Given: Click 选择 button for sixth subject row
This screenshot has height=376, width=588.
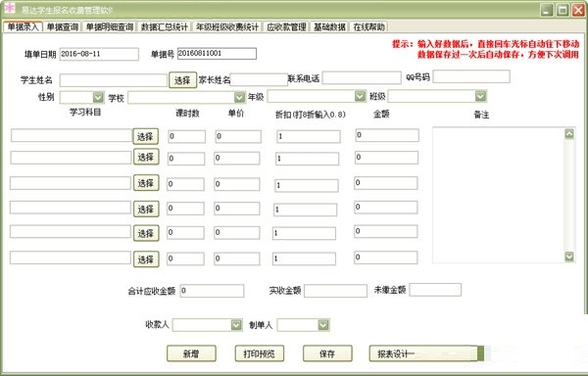Looking at the screenshot, I should 146,259.
